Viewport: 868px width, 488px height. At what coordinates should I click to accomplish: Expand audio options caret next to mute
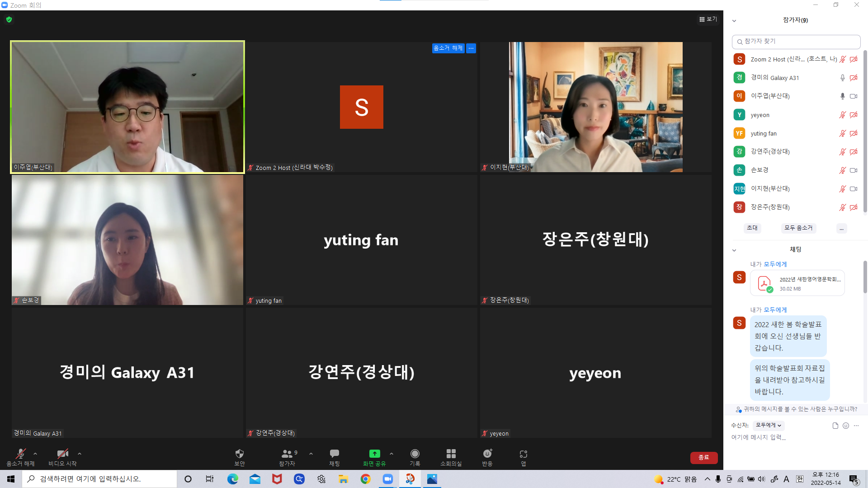[35, 454]
